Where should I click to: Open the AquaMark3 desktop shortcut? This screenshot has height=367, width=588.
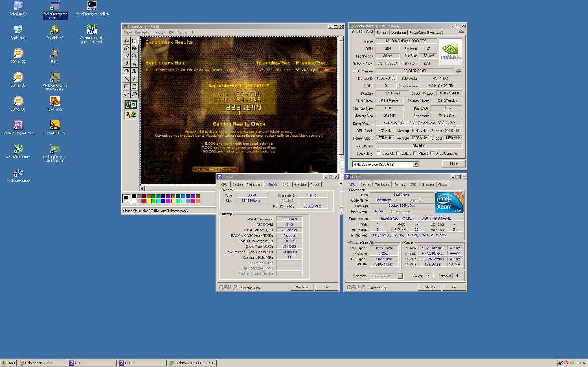click(55, 32)
